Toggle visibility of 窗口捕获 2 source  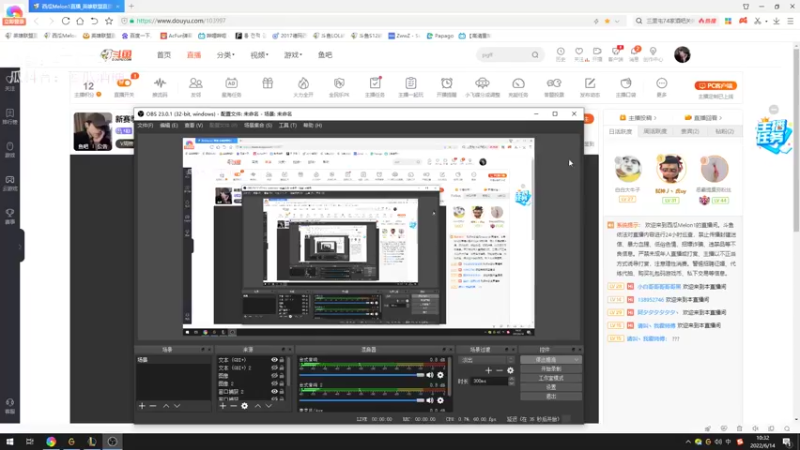[x=274, y=391]
